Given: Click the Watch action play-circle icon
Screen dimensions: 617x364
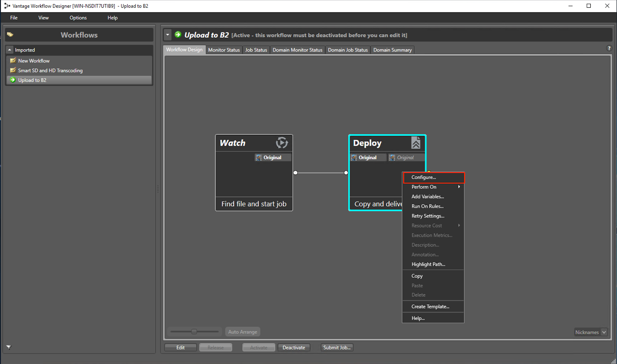Looking at the screenshot, I should tap(282, 143).
